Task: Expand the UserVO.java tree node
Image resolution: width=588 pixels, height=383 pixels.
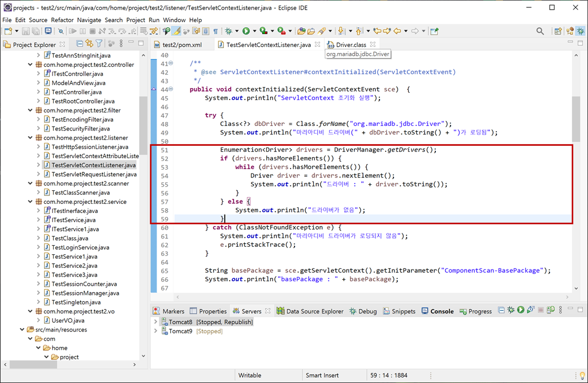Action: tap(38, 320)
